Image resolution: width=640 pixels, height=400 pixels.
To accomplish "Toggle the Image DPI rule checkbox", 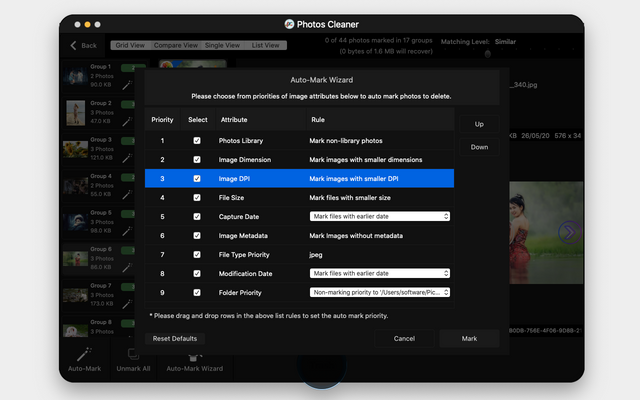I will pyautogui.click(x=197, y=178).
